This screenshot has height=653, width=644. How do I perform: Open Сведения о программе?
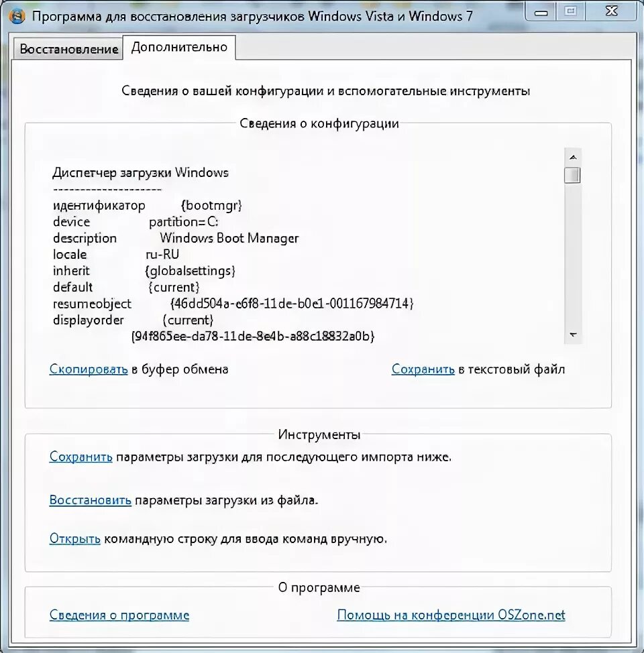pyautogui.click(x=119, y=615)
